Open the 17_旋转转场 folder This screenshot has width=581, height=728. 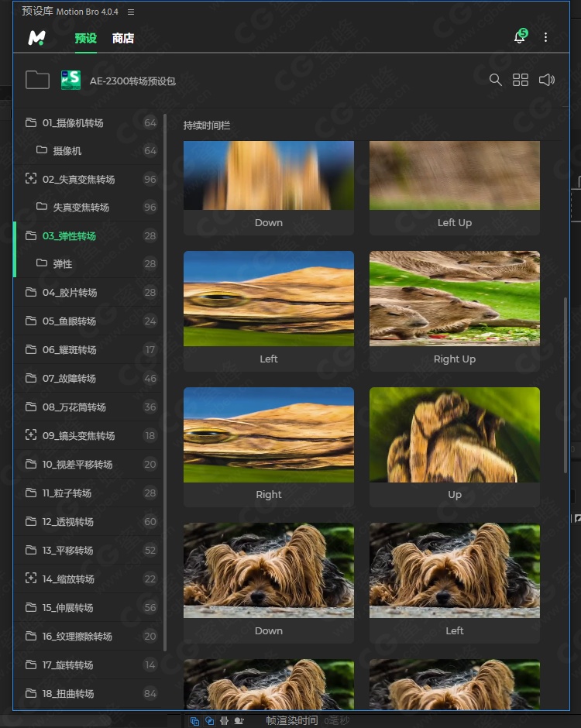(x=88, y=664)
